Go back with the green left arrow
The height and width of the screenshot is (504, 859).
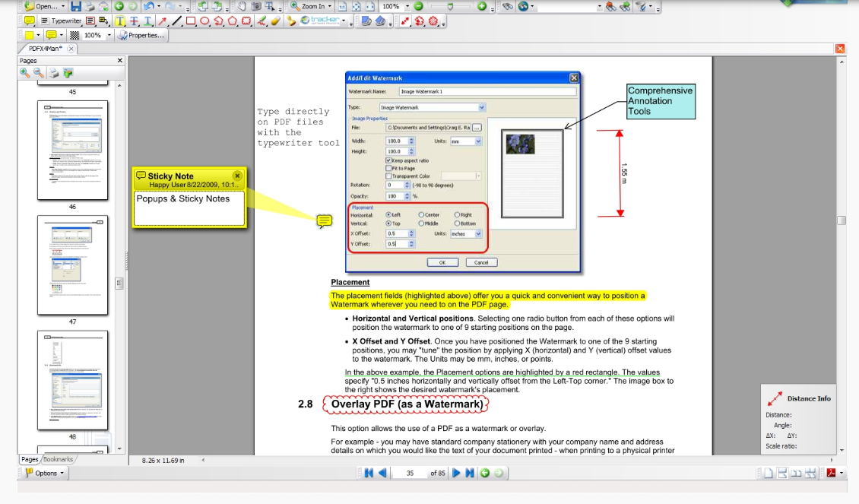tap(119, 6)
